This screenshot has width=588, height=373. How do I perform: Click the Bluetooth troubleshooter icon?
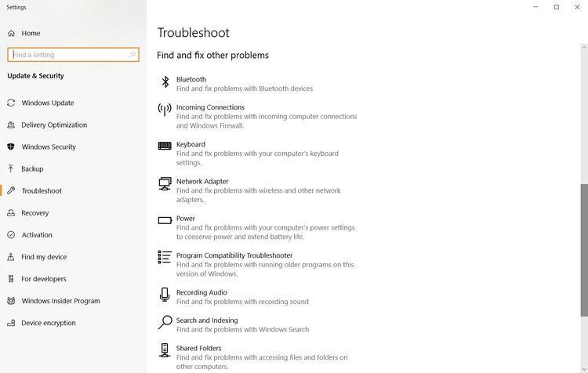165,81
